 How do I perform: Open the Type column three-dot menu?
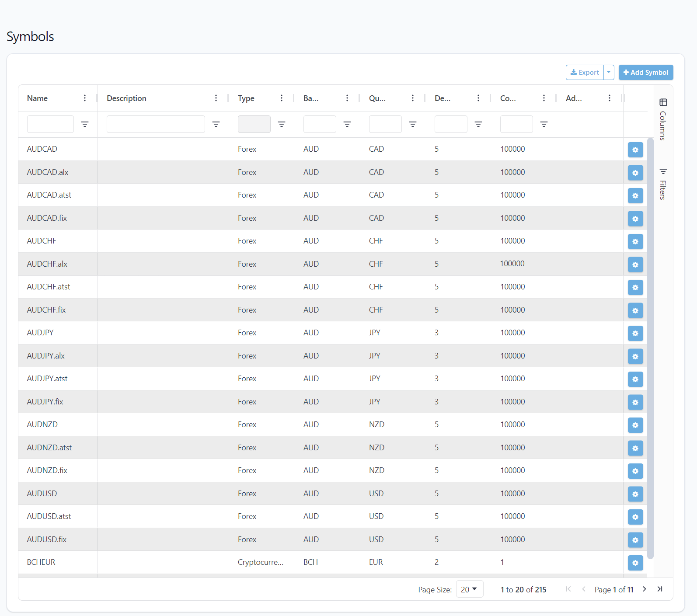(x=282, y=98)
